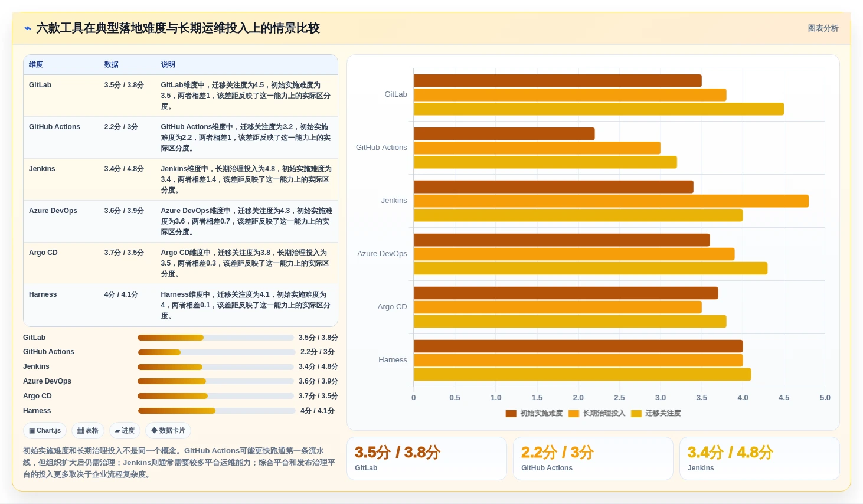Select the Argo CD table row name
Viewport: 863px width, 504px height.
43,253
